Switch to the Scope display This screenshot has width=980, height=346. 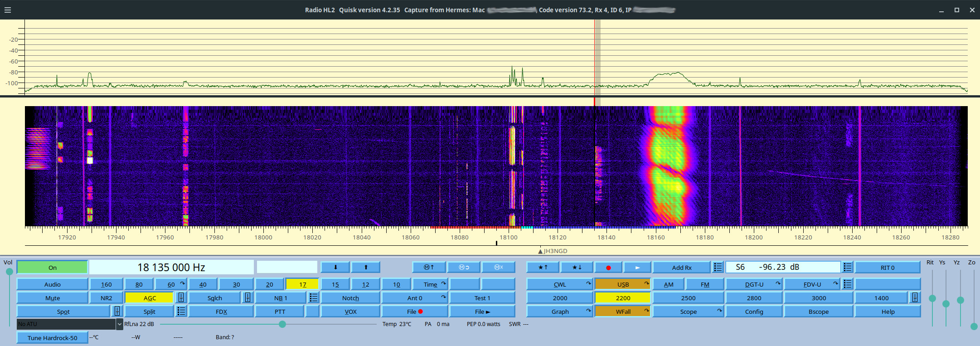[688, 312]
